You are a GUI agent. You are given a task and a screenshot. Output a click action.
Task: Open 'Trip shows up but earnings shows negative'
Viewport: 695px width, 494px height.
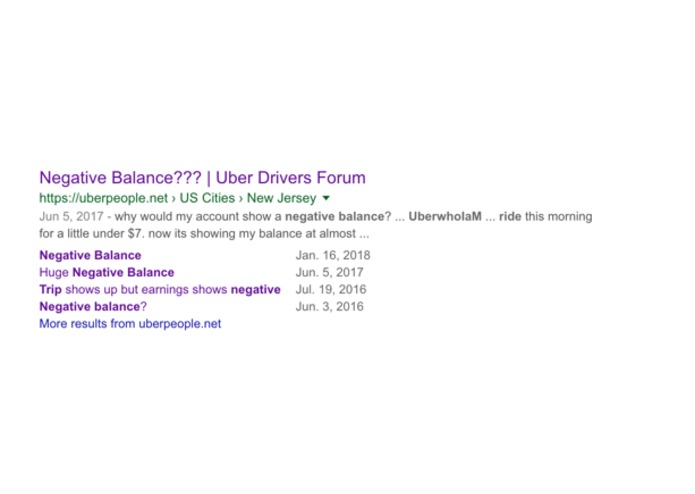point(160,289)
